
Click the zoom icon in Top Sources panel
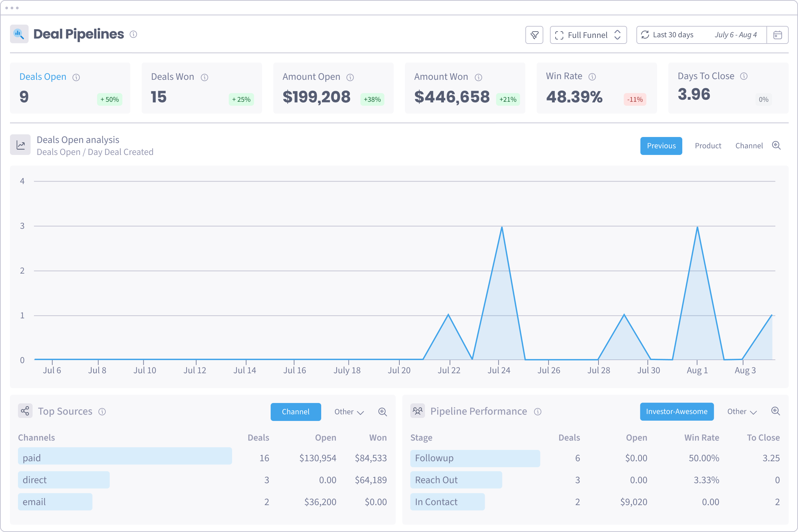(382, 412)
